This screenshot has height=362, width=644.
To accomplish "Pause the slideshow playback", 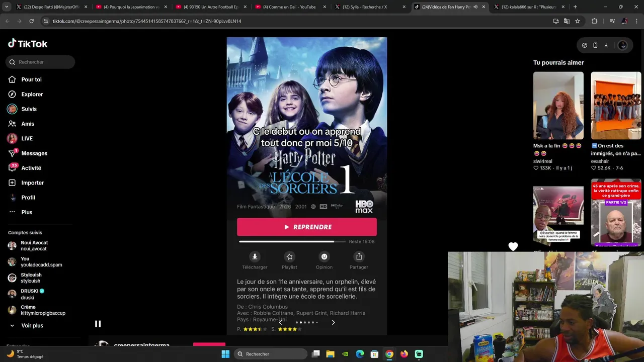I will [x=98, y=324].
